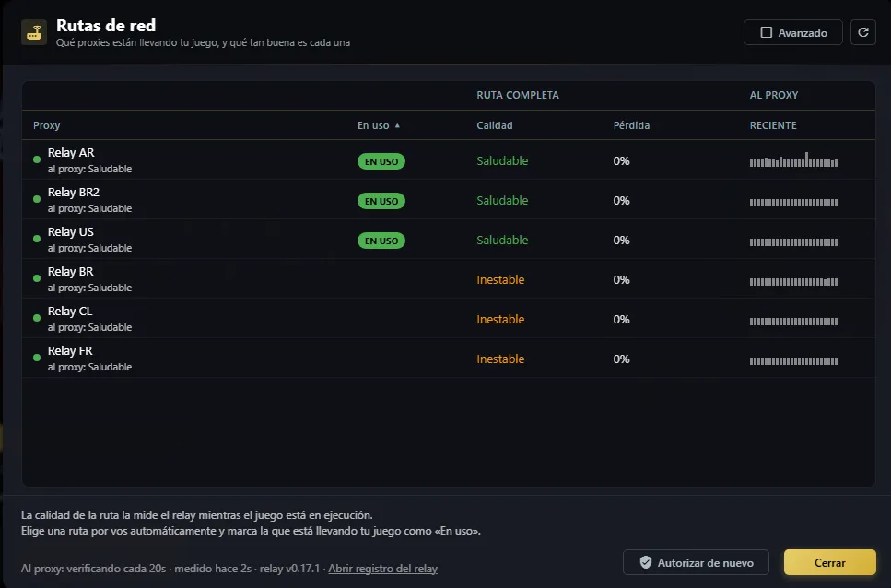891x588 pixels.
Task: Sort by the En uso column header
Action: pos(379,125)
